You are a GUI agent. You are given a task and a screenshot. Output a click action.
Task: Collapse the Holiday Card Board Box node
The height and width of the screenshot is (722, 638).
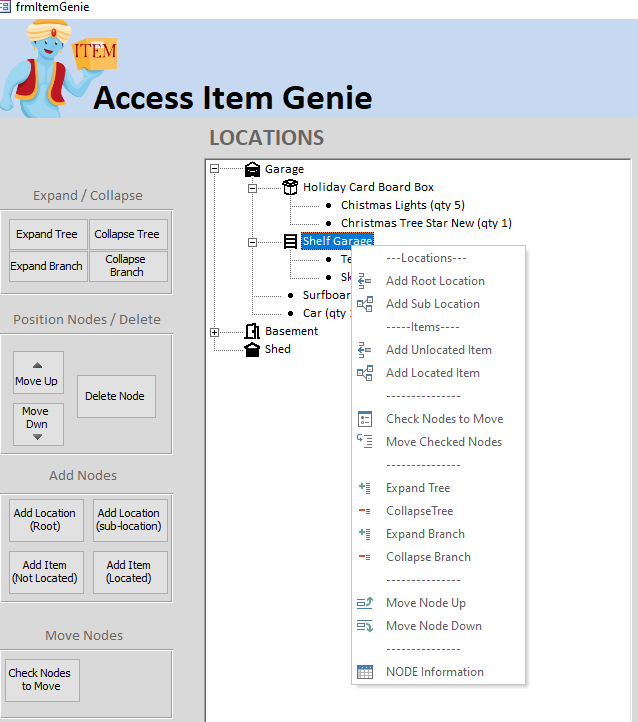(x=253, y=187)
